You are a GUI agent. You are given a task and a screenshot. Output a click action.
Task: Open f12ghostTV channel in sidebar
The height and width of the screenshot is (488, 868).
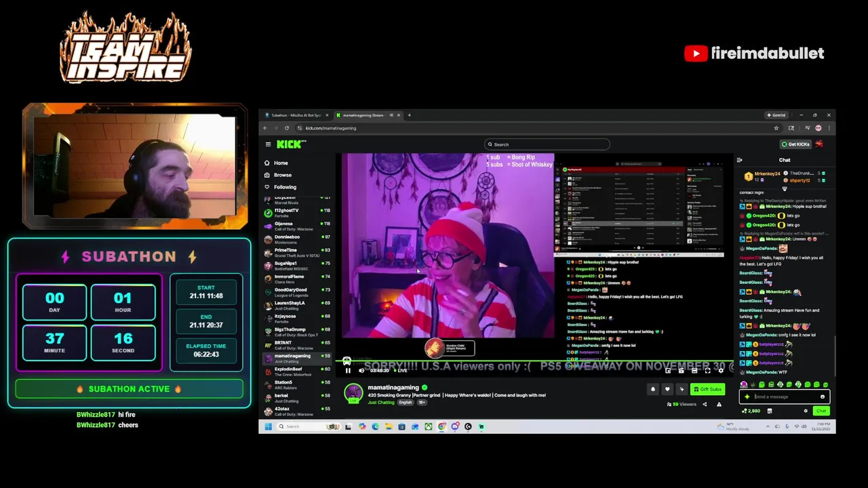click(x=297, y=212)
